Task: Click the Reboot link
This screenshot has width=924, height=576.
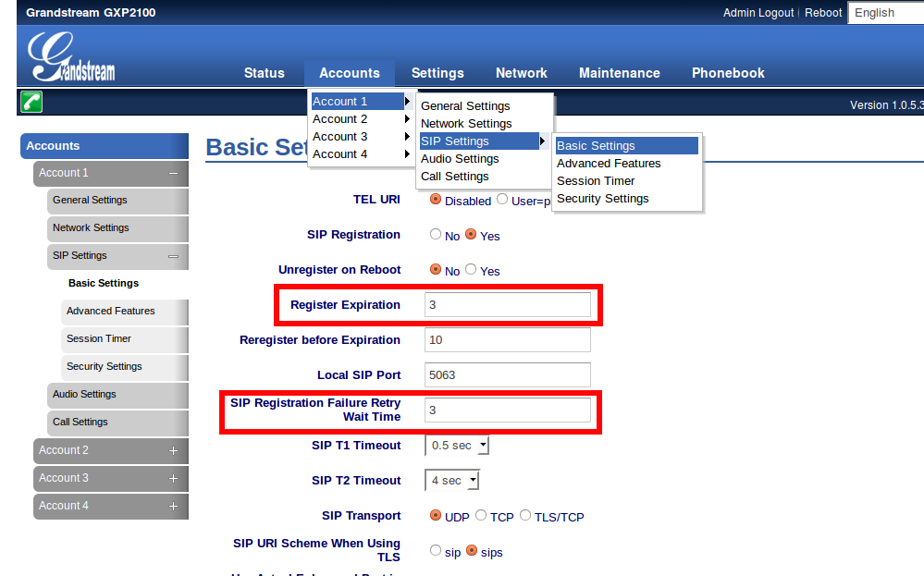Action: tap(823, 13)
